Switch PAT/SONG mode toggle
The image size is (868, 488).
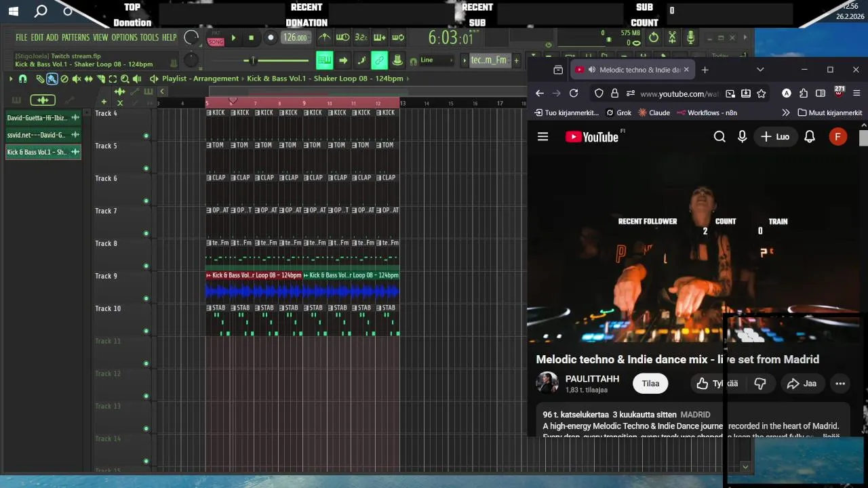point(216,38)
